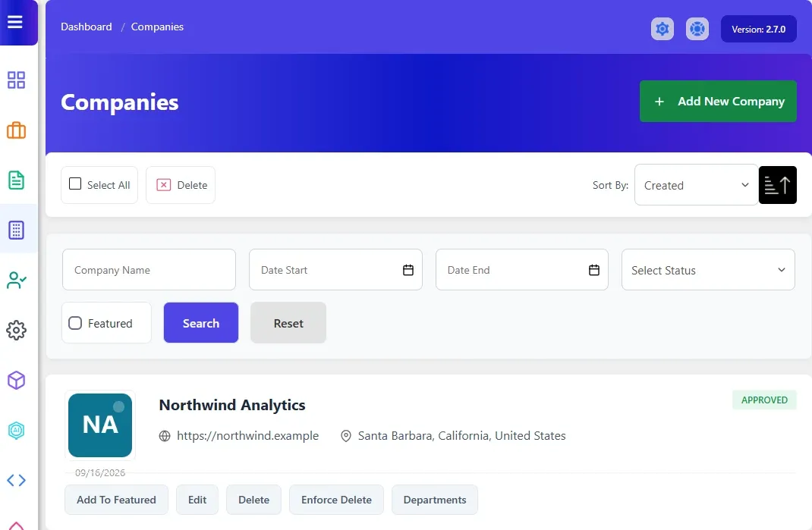
Task: Focus the Date End field
Action: 522,270
